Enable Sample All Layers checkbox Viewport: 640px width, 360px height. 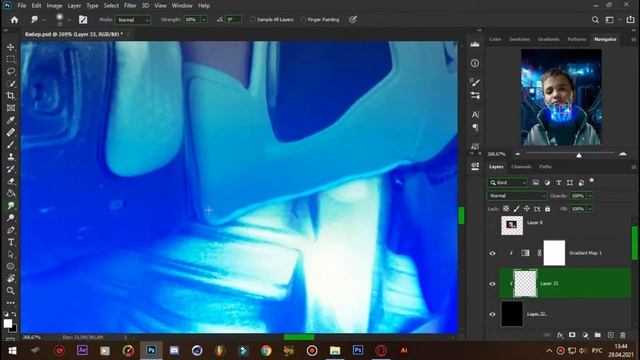(252, 19)
